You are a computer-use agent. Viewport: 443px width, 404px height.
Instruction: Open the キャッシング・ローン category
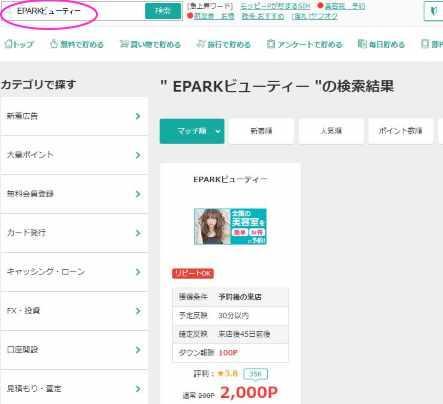pos(74,272)
